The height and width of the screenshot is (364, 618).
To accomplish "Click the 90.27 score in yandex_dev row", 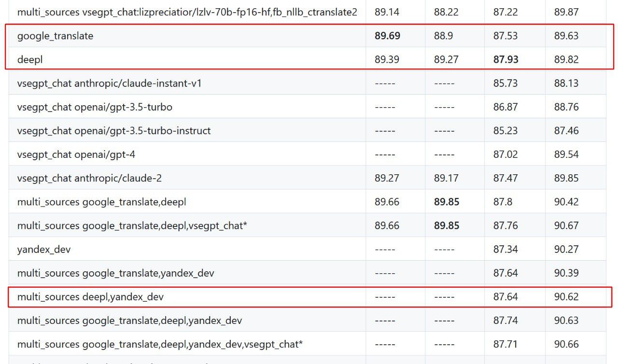I will (566, 250).
